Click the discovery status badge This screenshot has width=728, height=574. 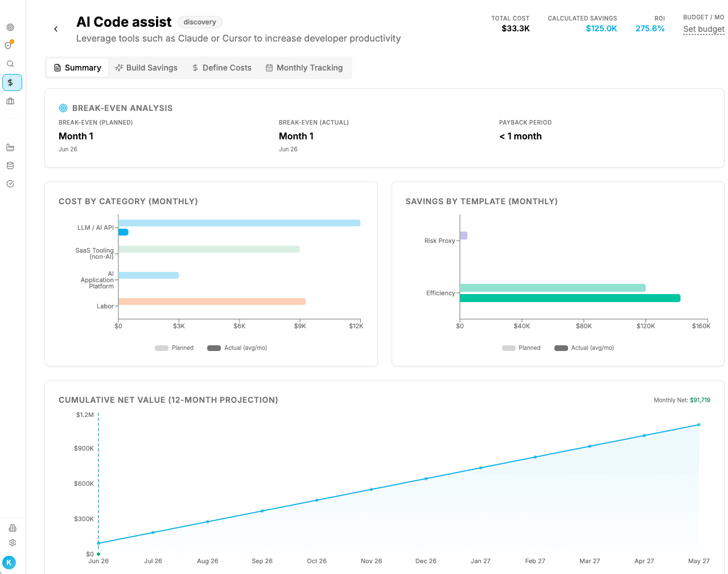200,22
